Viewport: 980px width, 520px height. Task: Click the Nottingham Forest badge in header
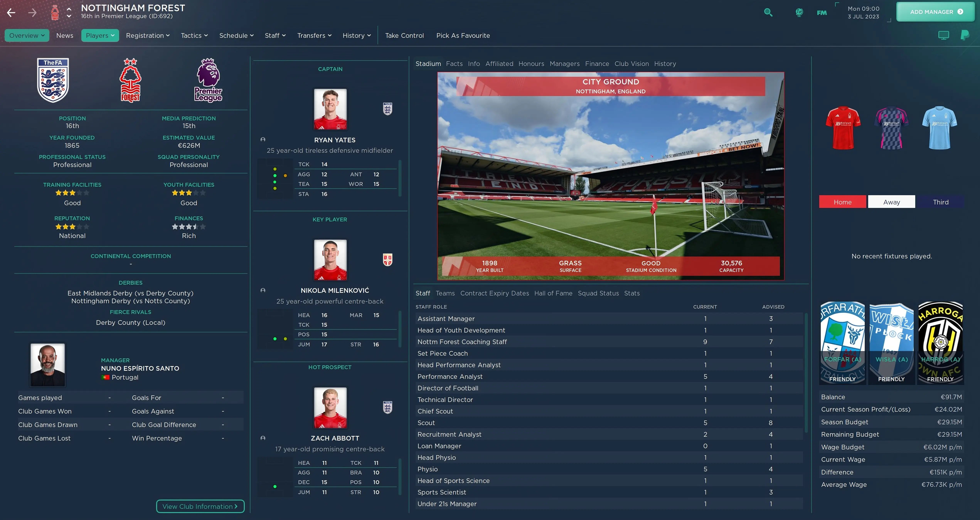pyautogui.click(x=55, y=13)
